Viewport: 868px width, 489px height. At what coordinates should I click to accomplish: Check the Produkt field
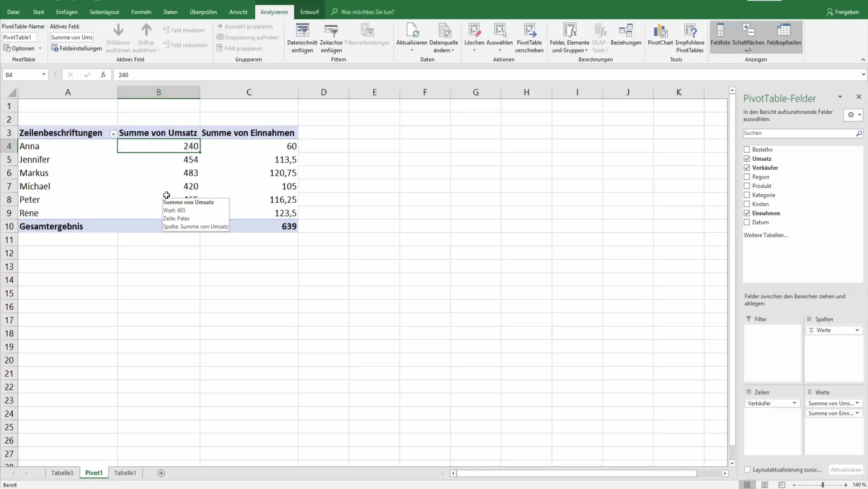[747, 186]
